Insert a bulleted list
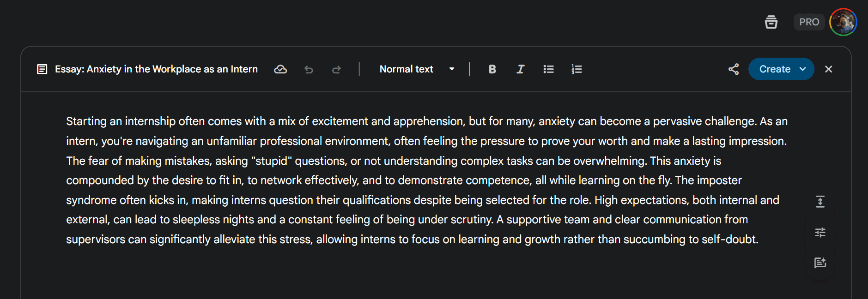868x299 pixels. (x=548, y=69)
